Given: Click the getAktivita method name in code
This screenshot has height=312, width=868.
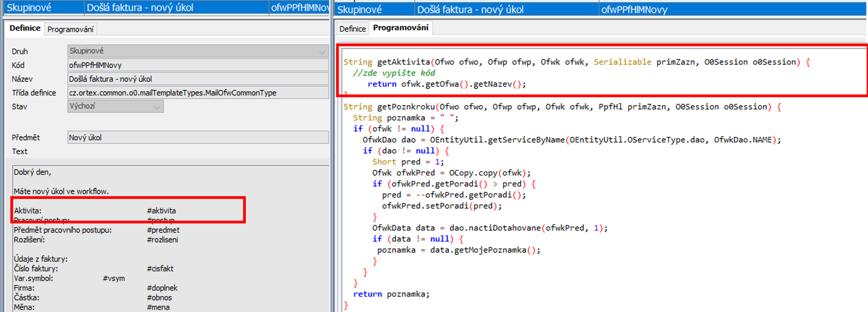Looking at the screenshot, I should click(403, 62).
